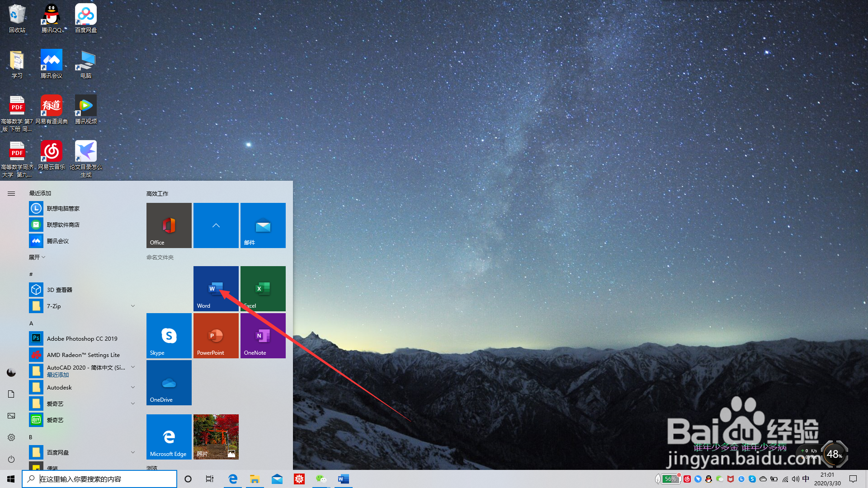Click the taskbar search input box

click(x=99, y=479)
